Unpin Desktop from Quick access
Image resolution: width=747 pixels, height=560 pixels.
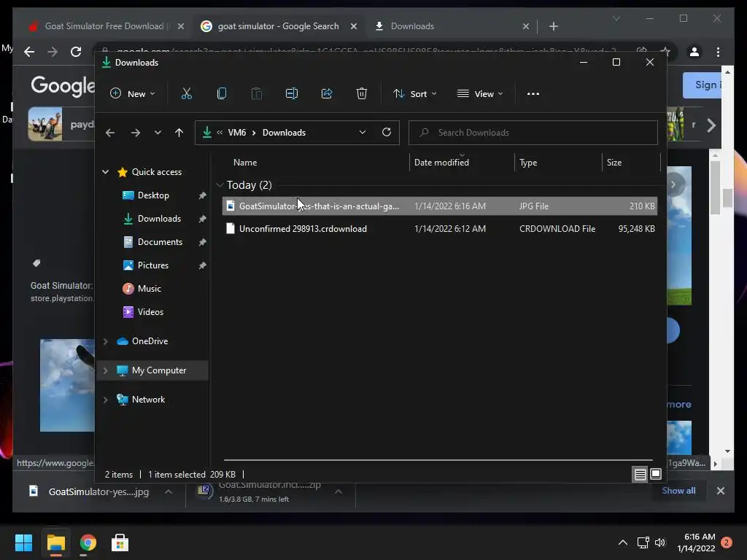[x=203, y=195]
